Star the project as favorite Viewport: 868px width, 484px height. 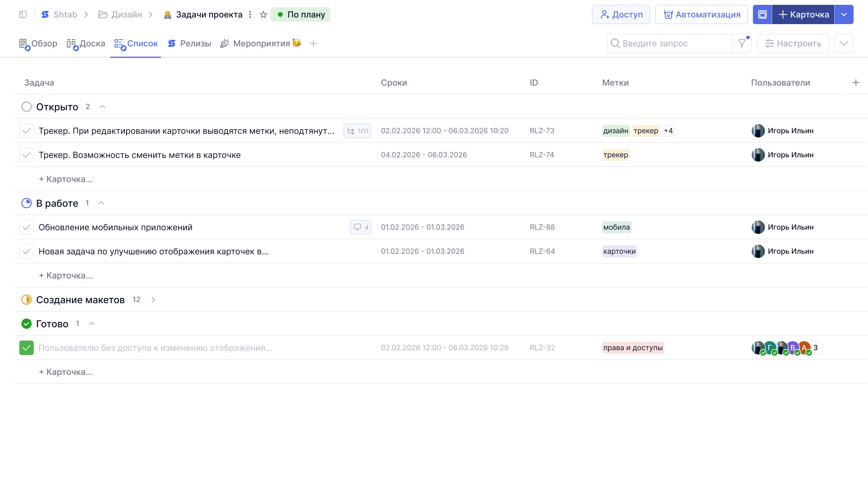pyautogui.click(x=263, y=14)
